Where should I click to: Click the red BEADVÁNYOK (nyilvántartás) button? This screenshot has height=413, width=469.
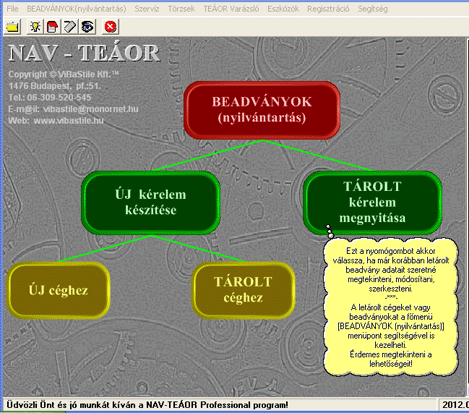(x=262, y=110)
